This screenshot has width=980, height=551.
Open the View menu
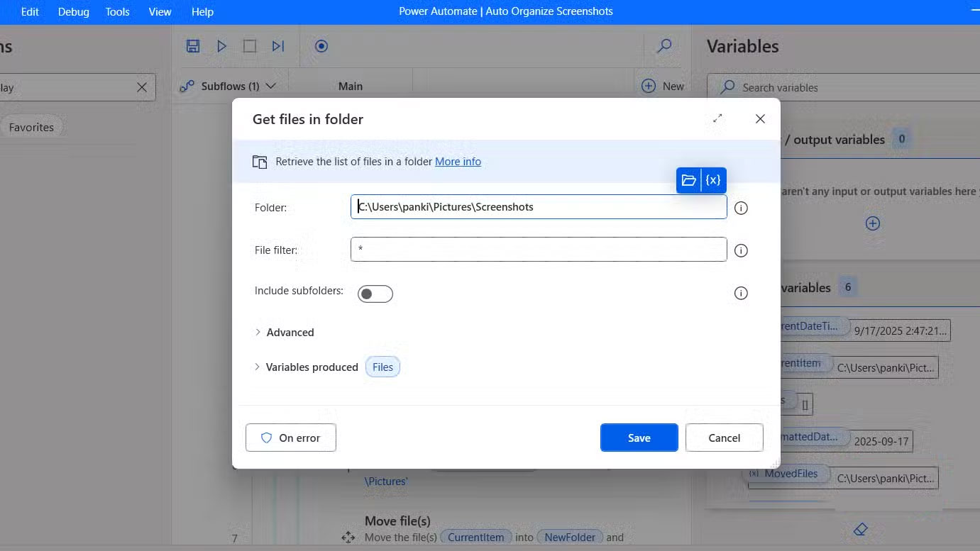160,11
